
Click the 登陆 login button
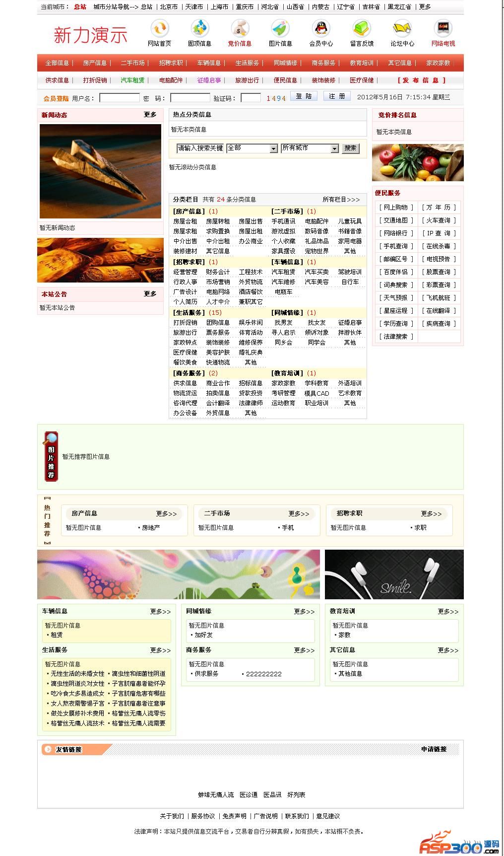tap(304, 96)
